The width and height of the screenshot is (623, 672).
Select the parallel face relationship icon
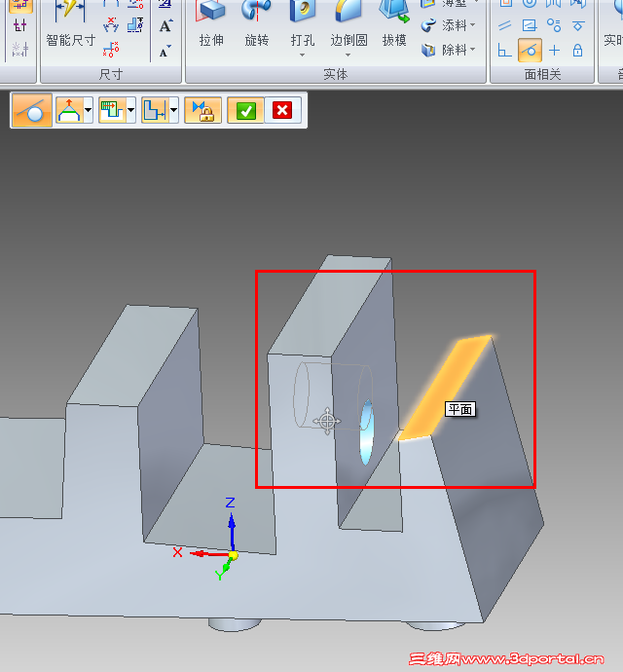[x=505, y=25]
